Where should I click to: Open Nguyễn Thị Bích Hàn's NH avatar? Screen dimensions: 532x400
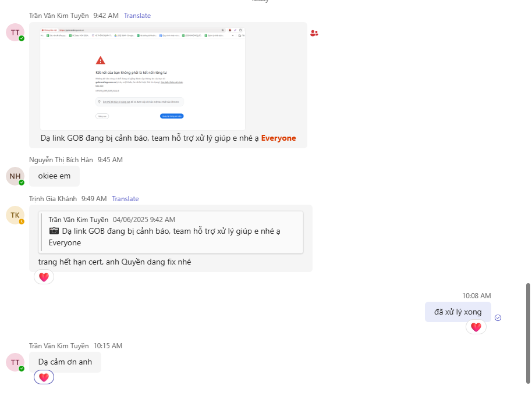tap(15, 176)
